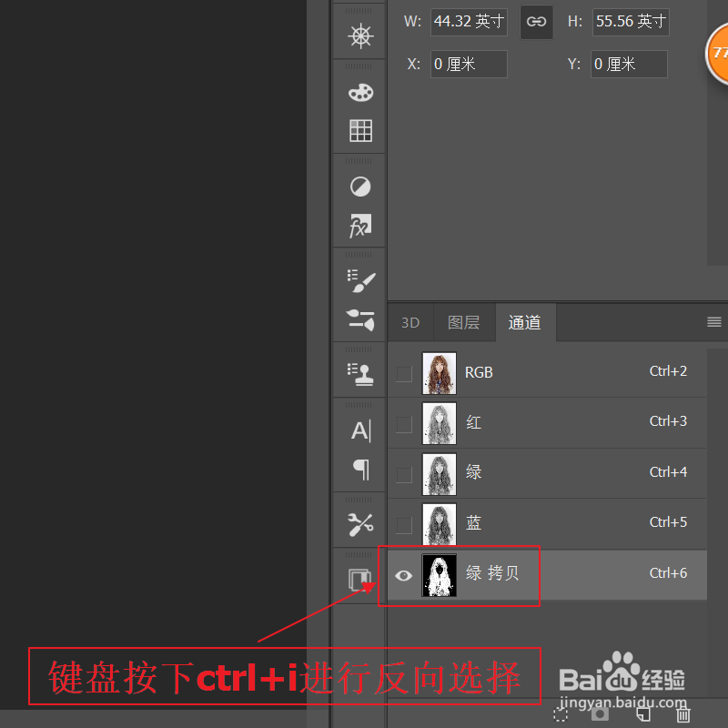Click the Ctrl+2 shortcut label
The width and height of the screenshot is (728, 728).
click(668, 371)
